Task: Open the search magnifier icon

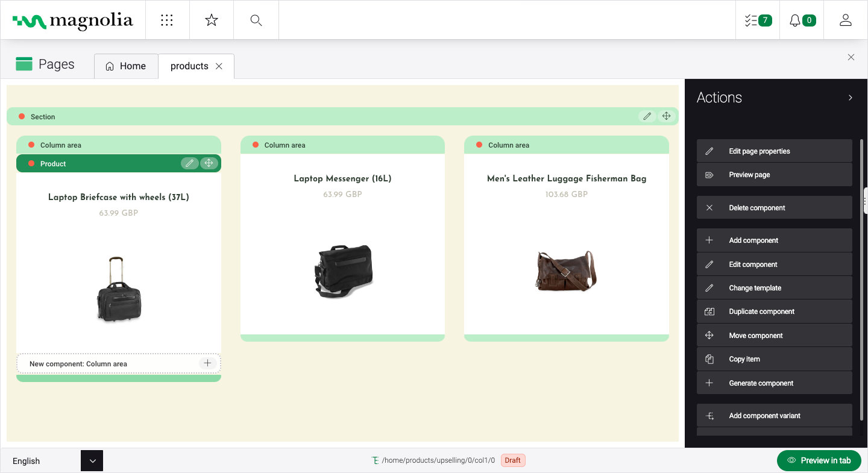Action: click(x=256, y=20)
